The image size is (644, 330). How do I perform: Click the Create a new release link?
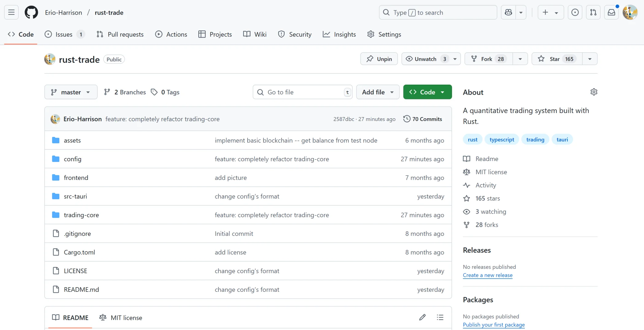488,275
